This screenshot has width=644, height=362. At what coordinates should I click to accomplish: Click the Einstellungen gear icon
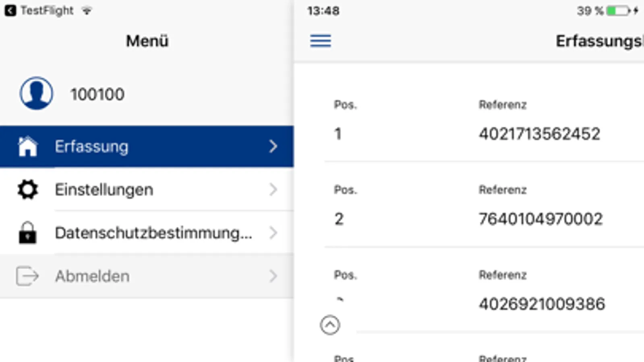pyautogui.click(x=27, y=189)
